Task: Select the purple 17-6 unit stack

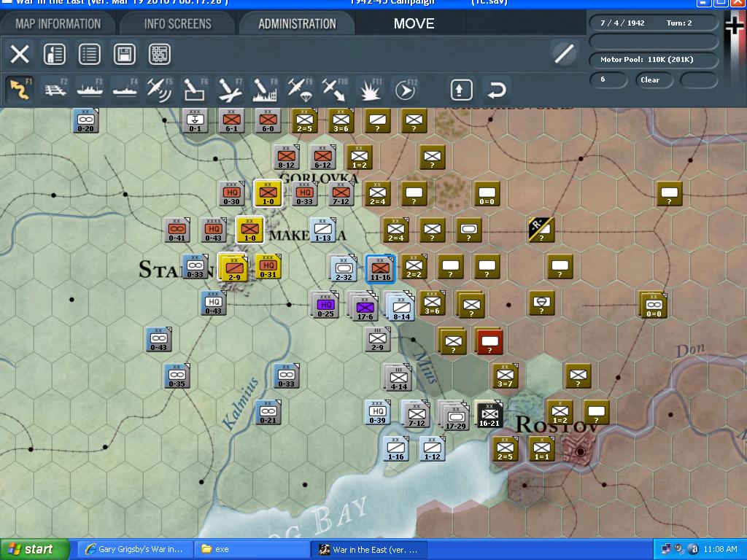Action: point(364,307)
